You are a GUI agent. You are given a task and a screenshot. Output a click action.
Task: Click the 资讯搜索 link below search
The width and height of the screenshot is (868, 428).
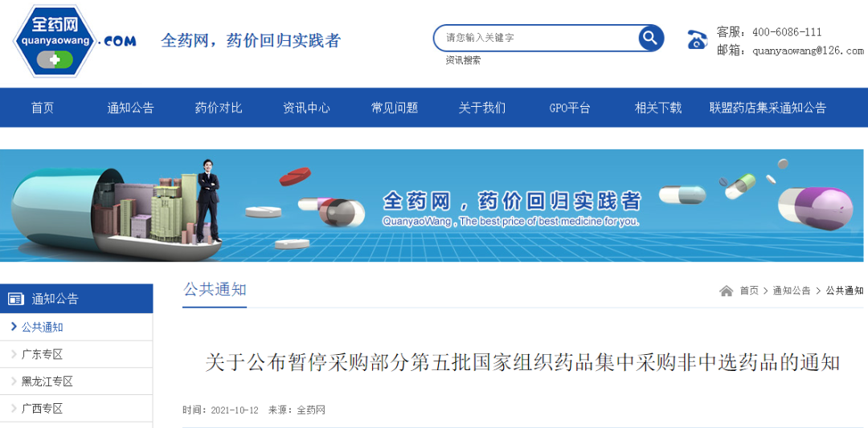[x=464, y=60]
